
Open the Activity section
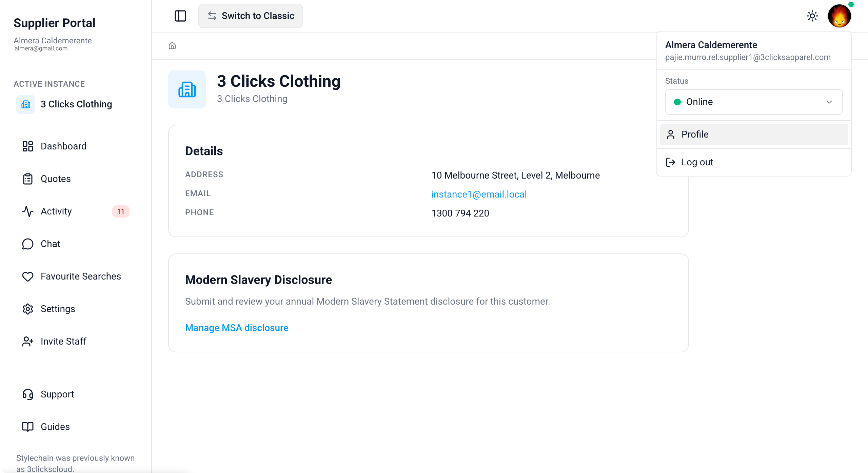pyautogui.click(x=76, y=211)
